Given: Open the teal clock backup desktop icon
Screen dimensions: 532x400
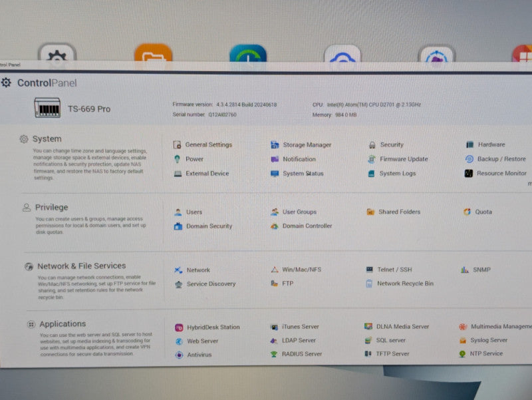Looking at the screenshot, I should point(248,54).
